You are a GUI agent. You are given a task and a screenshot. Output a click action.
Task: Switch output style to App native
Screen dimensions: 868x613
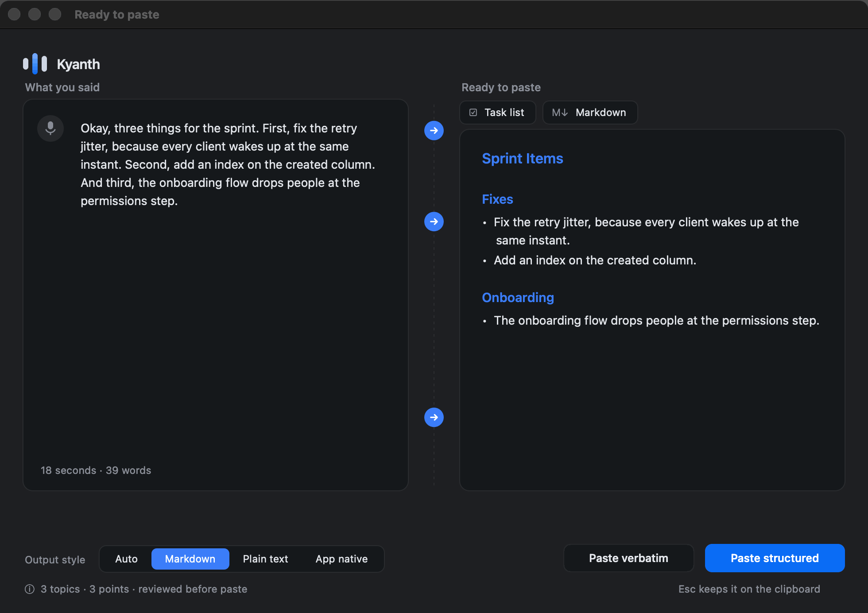pos(341,559)
